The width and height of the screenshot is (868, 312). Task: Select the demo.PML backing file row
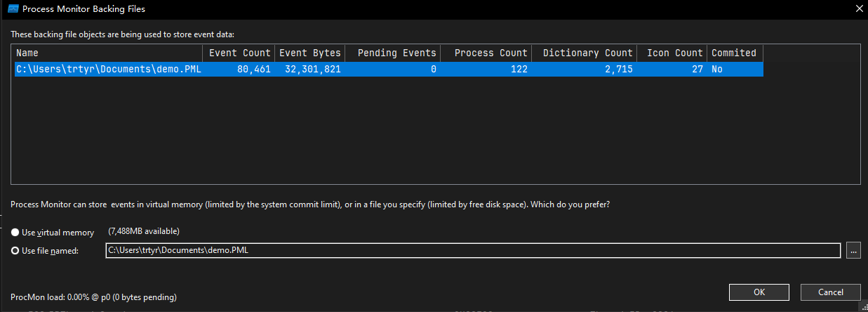tap(109, 69)
